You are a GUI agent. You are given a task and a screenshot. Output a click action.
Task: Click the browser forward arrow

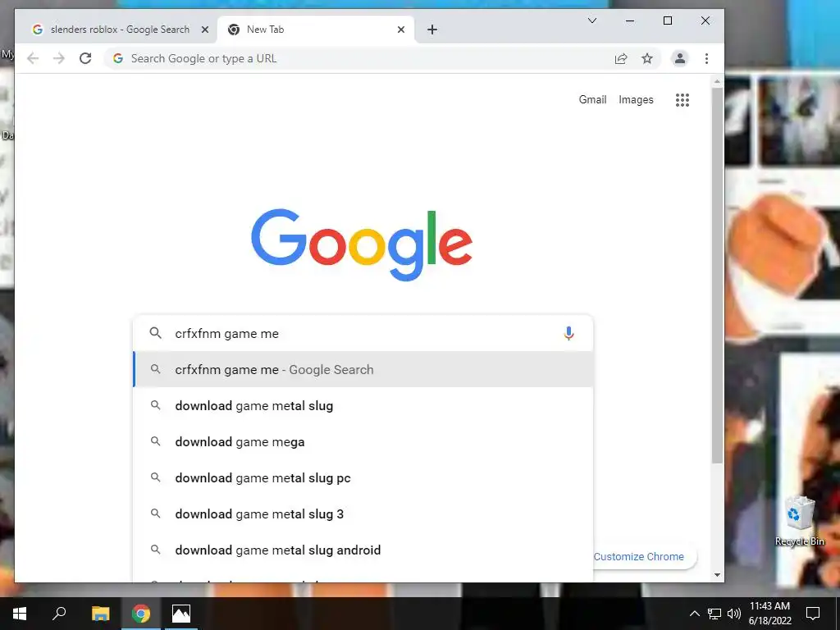click(x=59, y=58)
